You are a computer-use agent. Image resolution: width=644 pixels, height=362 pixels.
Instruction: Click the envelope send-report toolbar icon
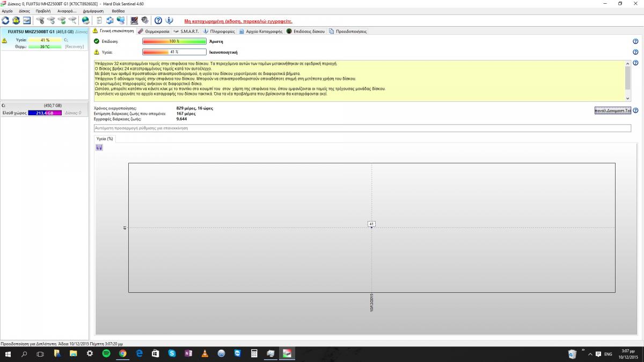(x=26, y=20)
